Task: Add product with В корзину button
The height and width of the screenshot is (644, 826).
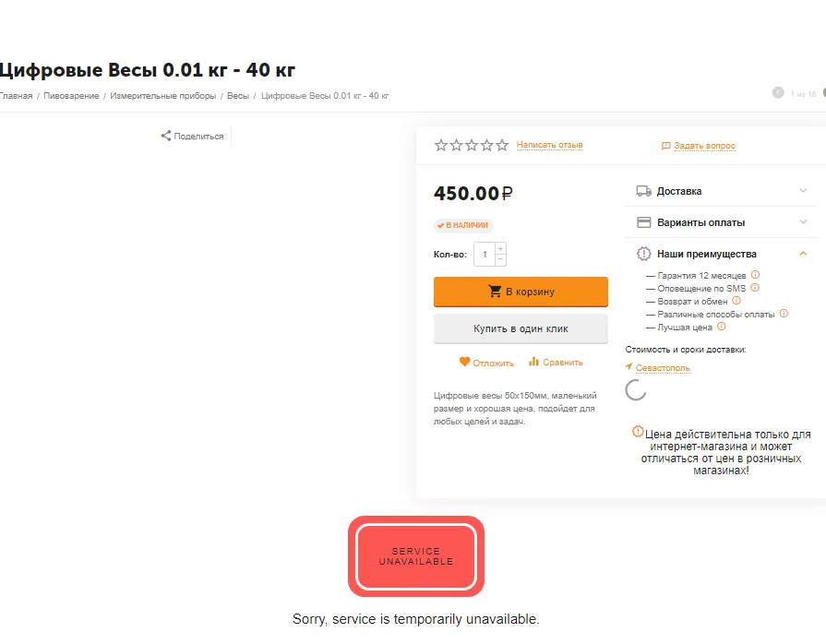Action: coord(521,292)
